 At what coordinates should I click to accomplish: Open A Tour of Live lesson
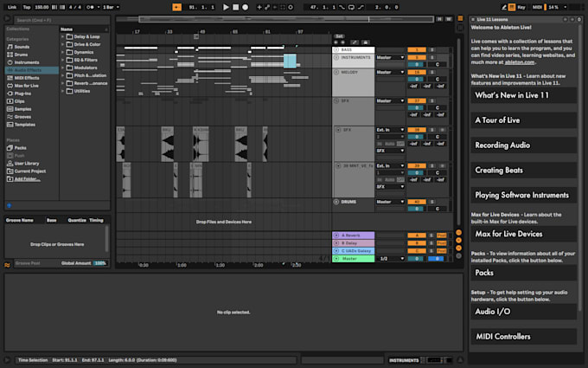point(523,120)
